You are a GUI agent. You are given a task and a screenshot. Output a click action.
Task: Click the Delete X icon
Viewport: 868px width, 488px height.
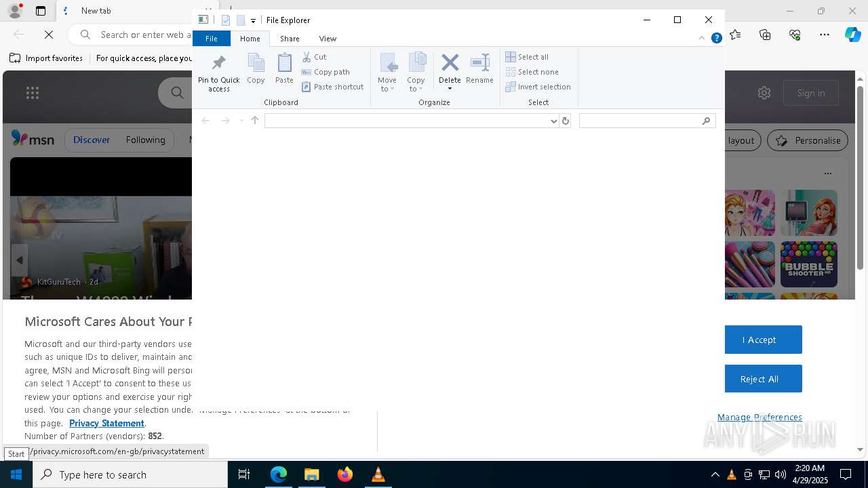pyautogui.click(x=450, y=63)
